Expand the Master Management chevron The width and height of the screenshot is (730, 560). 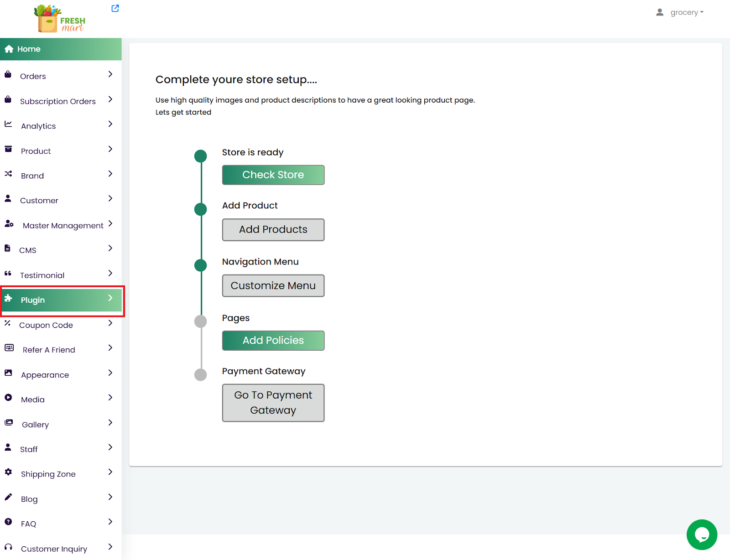click(110, 223)
